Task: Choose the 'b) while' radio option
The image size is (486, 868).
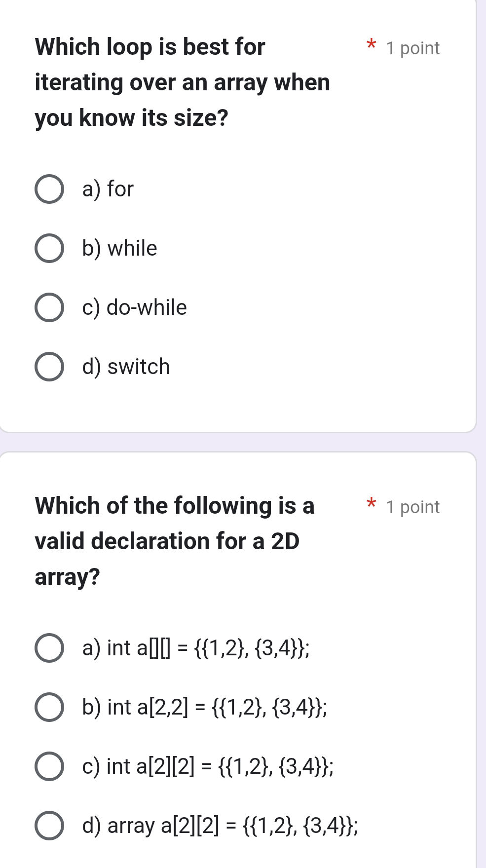Action: click(49, 248)
